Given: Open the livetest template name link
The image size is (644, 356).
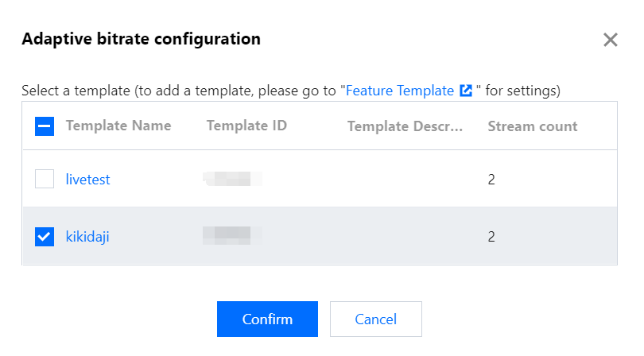Looking at the screenshot, I should tap(87, 180).
